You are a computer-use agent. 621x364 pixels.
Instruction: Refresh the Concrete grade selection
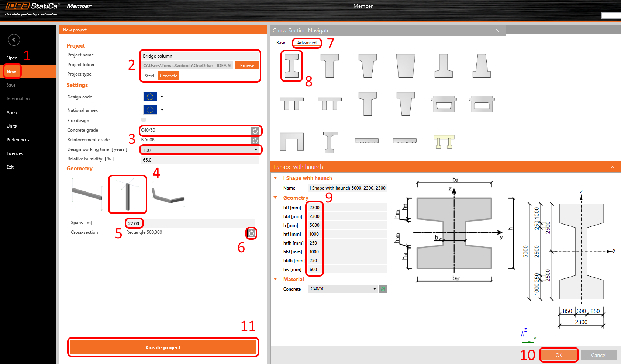pyautogui.click(x=255, y=131)
